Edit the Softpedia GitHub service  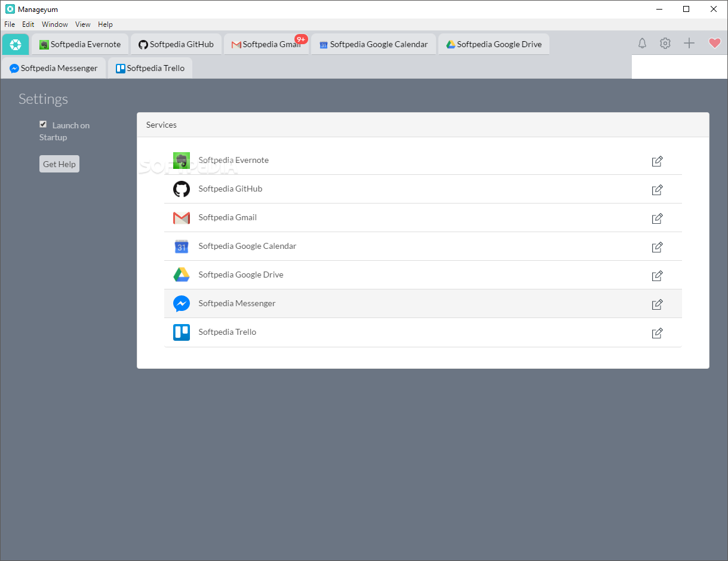click(x=657, y=190)
